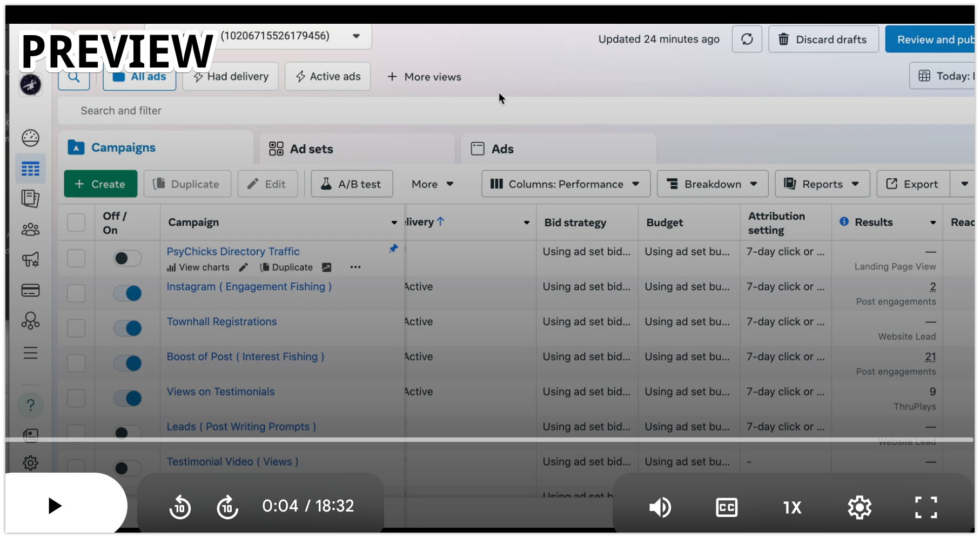
Task: Mute the video volume speaker icon
Action: (x=660, y=507)
